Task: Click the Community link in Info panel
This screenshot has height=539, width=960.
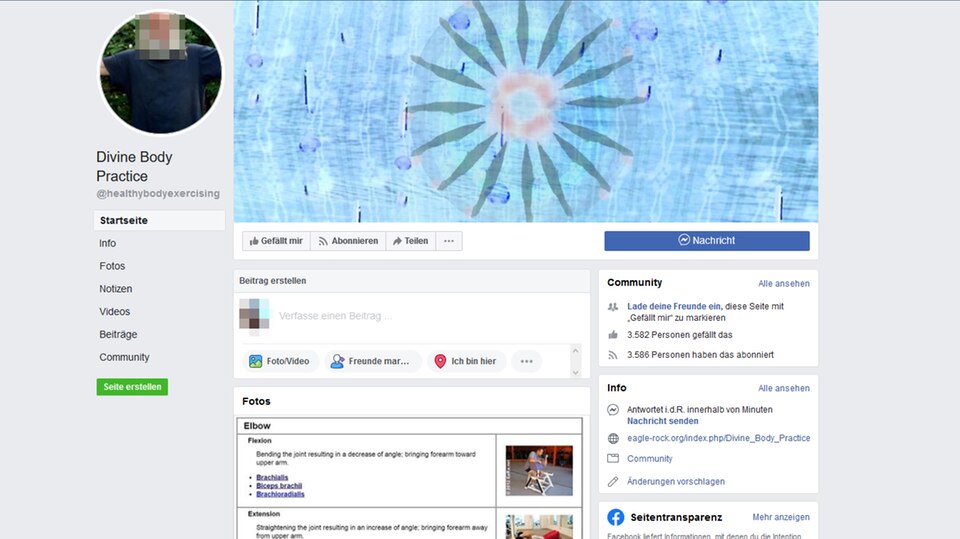Action: click(650, 459)
